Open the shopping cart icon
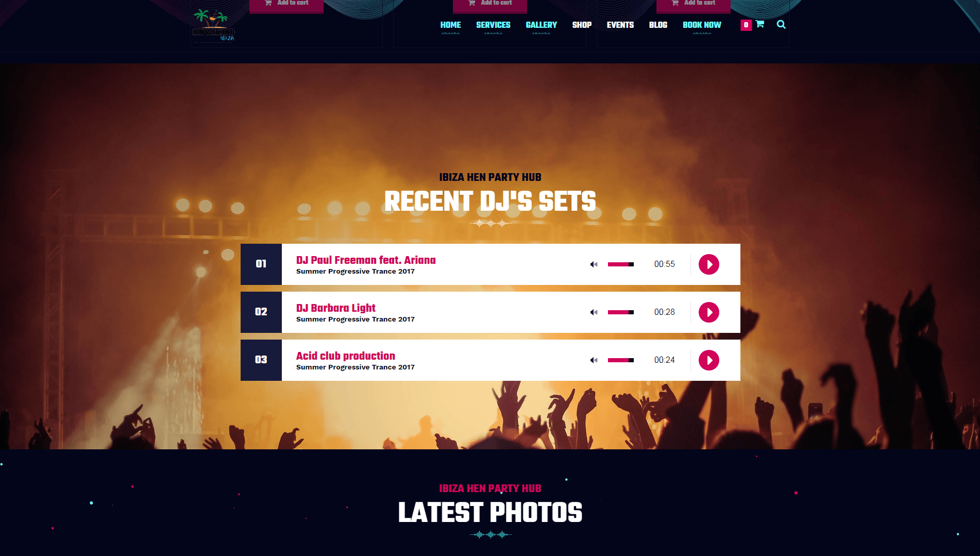 click(759, 24)
